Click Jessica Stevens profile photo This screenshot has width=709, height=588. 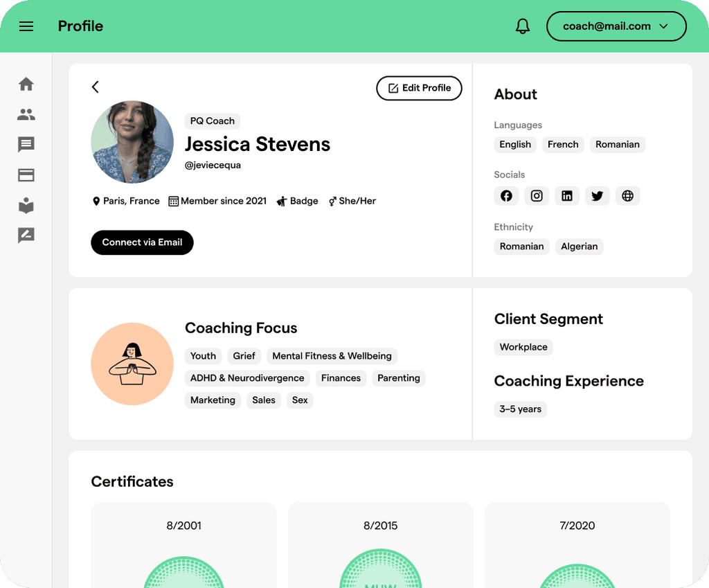click(x=132, y=142)
